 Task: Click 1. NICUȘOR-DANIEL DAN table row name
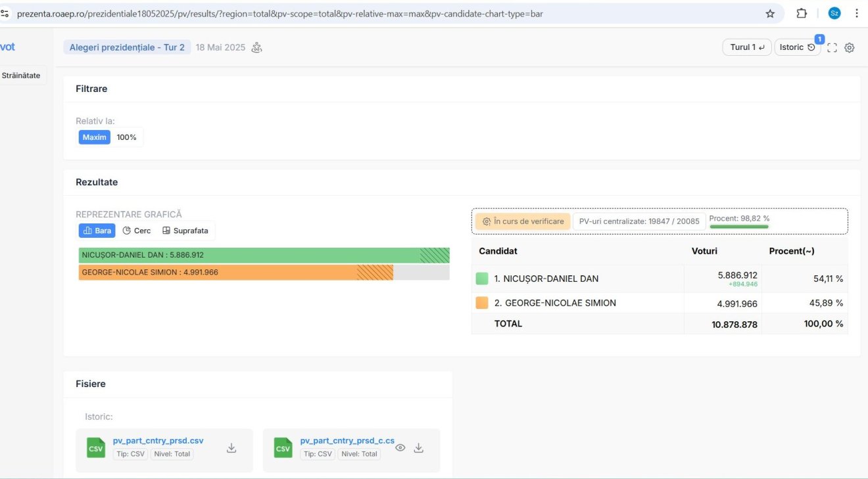[x=546, y=279]
